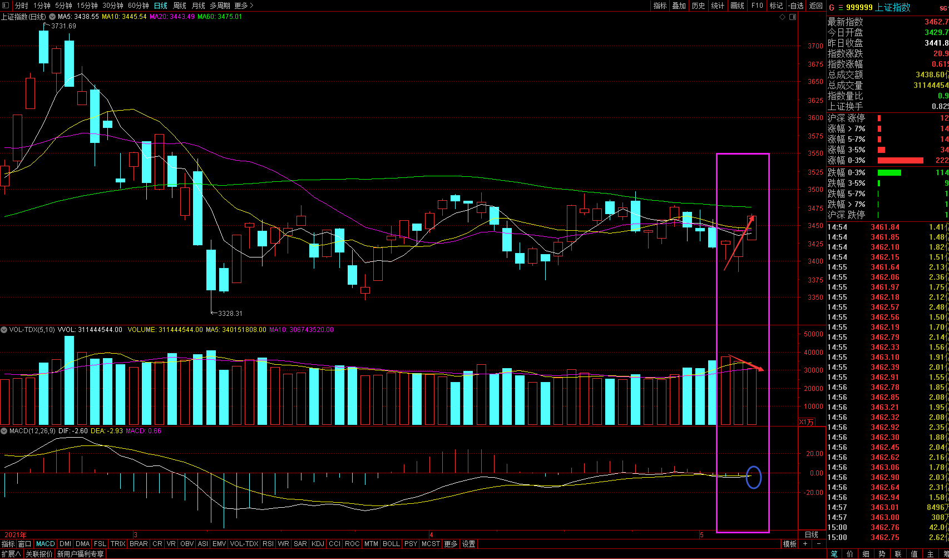Open the F10 info page
This screenshot has height=560, width=949.
[x=757, y=6]
